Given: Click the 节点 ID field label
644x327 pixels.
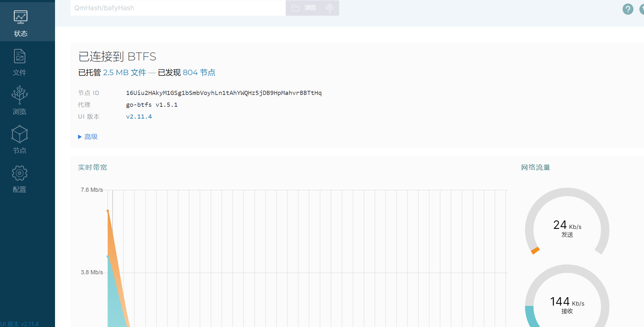Looking at the screenshot, I should coord(89,93).
